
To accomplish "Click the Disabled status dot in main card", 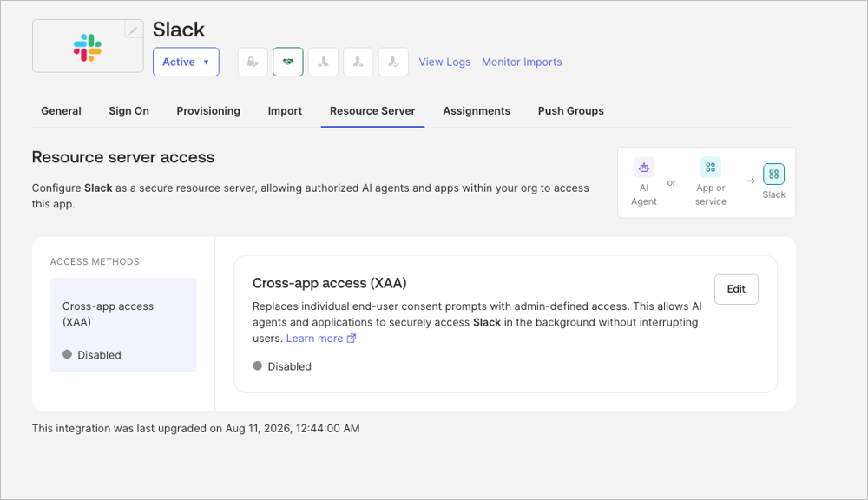I will 258,366.
